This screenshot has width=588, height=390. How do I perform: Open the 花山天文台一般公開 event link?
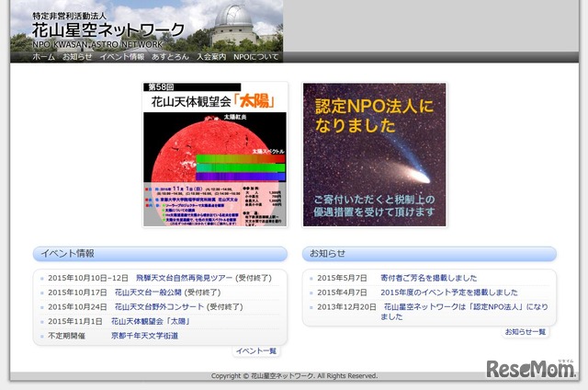[x=164, y=292]
